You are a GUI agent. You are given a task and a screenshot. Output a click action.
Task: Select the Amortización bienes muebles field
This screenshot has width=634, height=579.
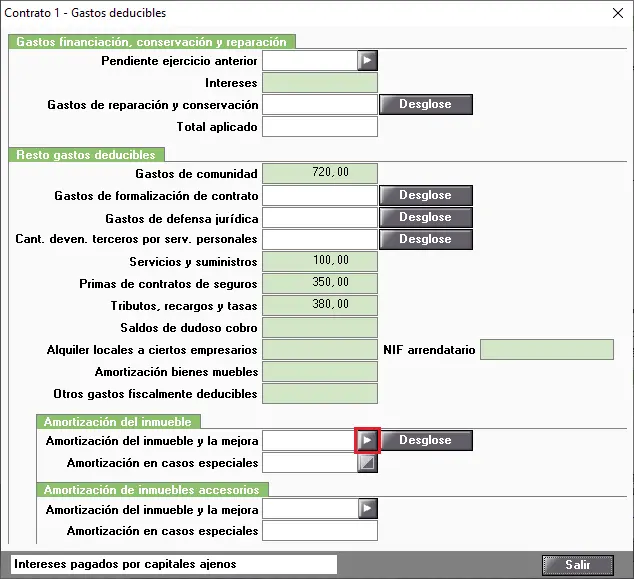point(320,372)
